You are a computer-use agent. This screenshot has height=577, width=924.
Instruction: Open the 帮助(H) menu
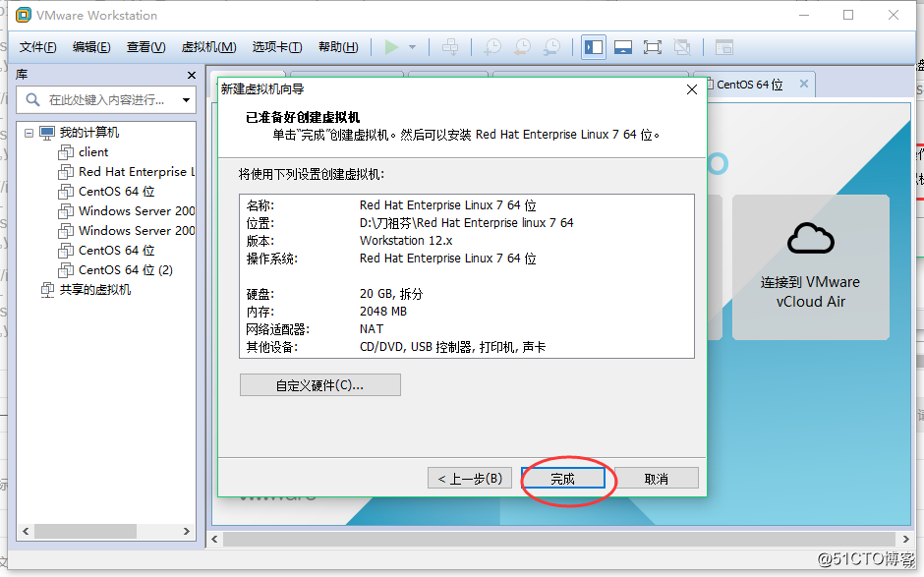(338, 47)
